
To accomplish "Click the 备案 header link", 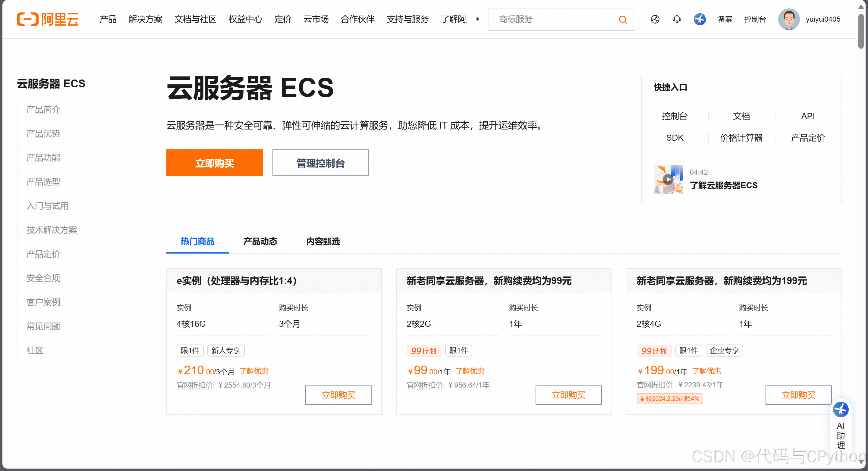I will click(725, 19).
